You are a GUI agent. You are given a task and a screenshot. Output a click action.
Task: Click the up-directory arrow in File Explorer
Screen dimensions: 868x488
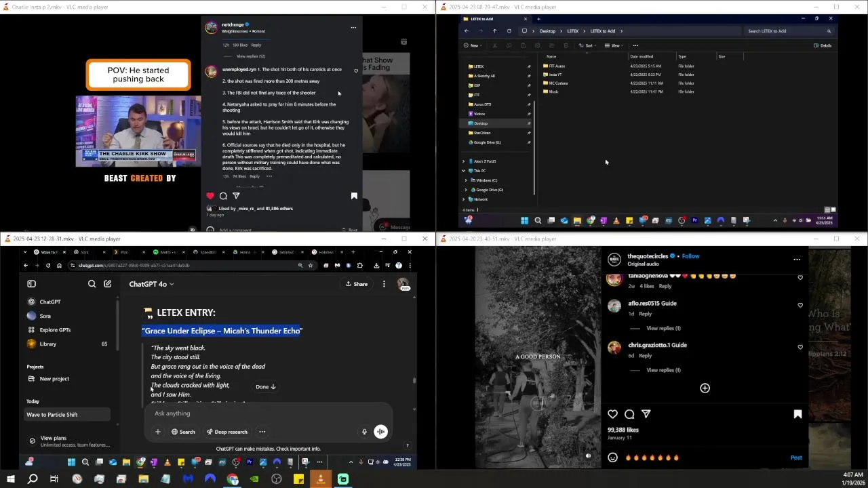pos(494,30)
